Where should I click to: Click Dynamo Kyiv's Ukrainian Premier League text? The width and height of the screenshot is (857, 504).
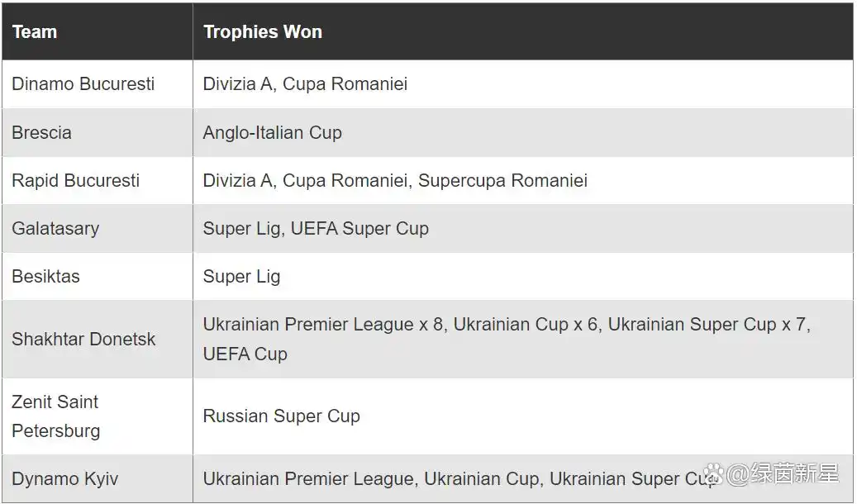(307, 479)
